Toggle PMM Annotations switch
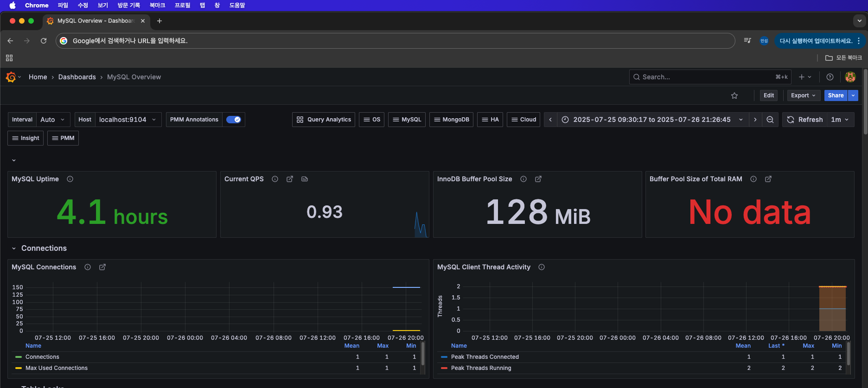 [233, 120]
